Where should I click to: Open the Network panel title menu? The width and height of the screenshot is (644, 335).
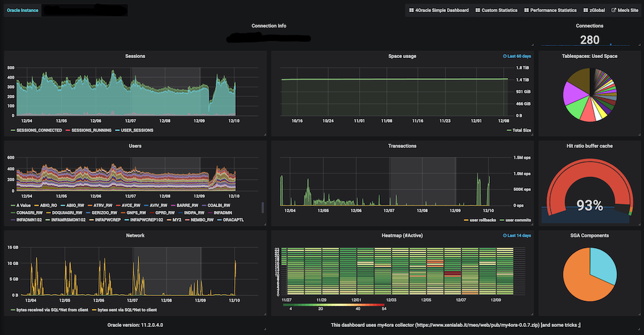click(135, 236)
